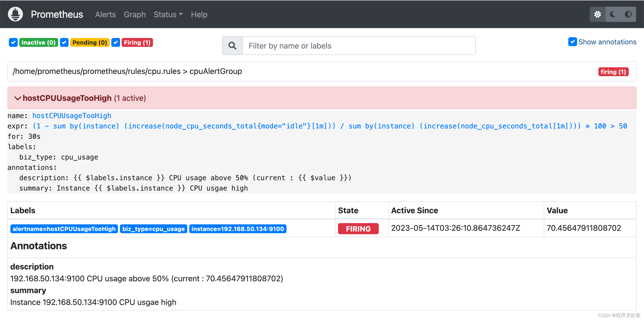Click the red FIRING state badge

358,229
